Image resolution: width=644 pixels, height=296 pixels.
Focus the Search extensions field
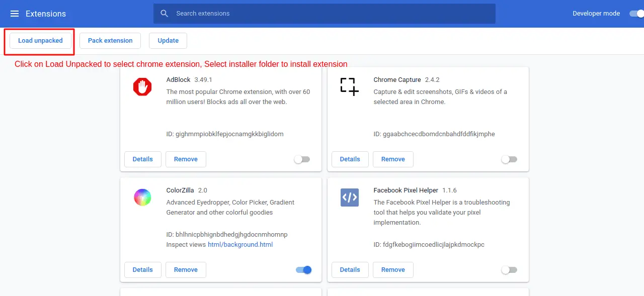click(325, 14)
